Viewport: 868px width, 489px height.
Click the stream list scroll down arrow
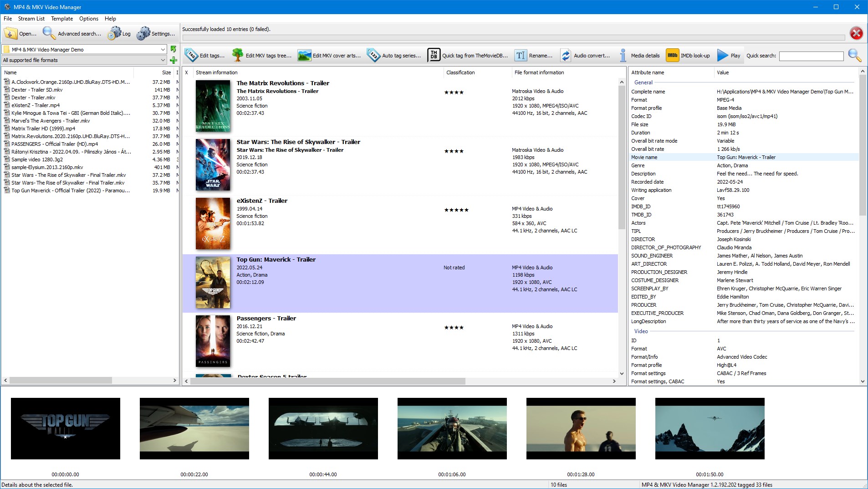coord(622,374)
